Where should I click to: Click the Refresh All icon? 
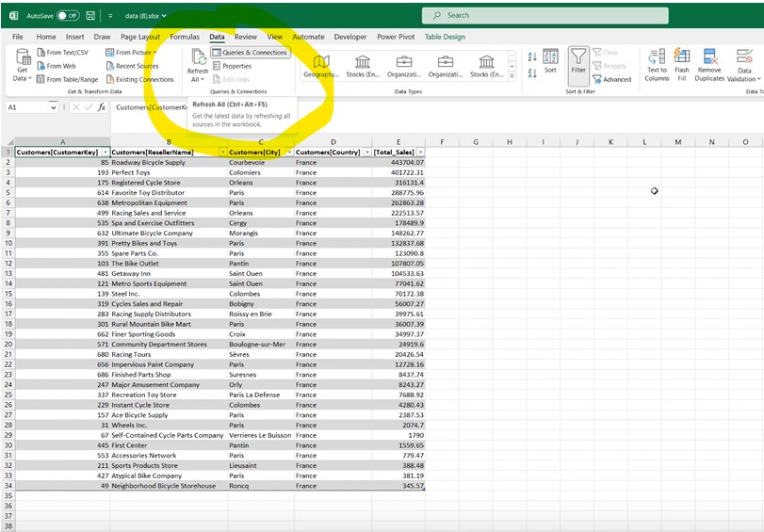pos(198,58)
